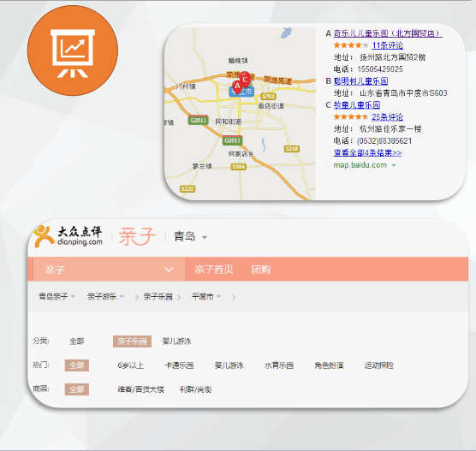Click the S394 road badge on map
476x451 pixels.
(x=239, y=167)
